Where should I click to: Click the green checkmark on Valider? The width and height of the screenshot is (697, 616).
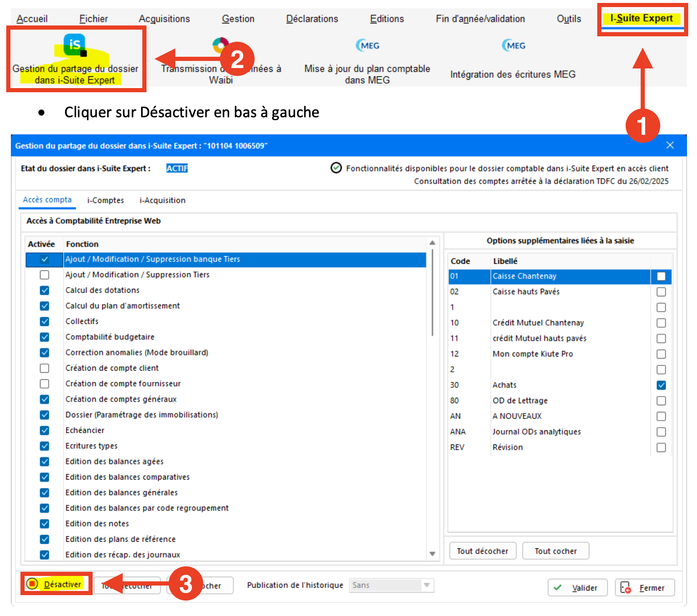point(558,588)
